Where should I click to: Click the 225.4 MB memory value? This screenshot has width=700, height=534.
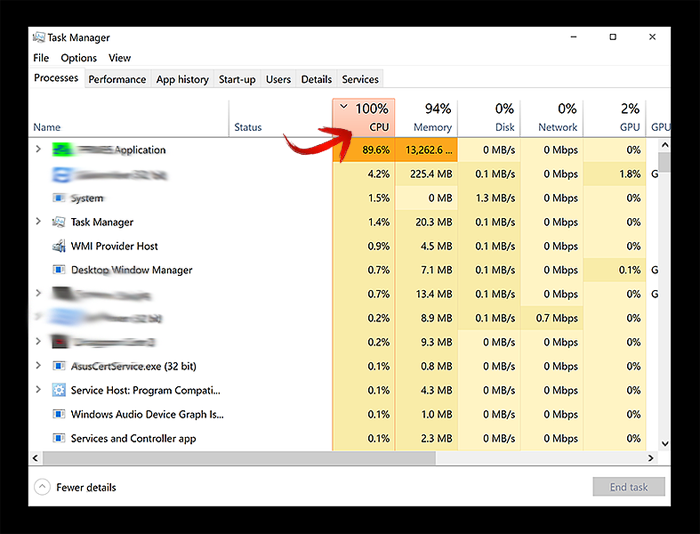431,174
